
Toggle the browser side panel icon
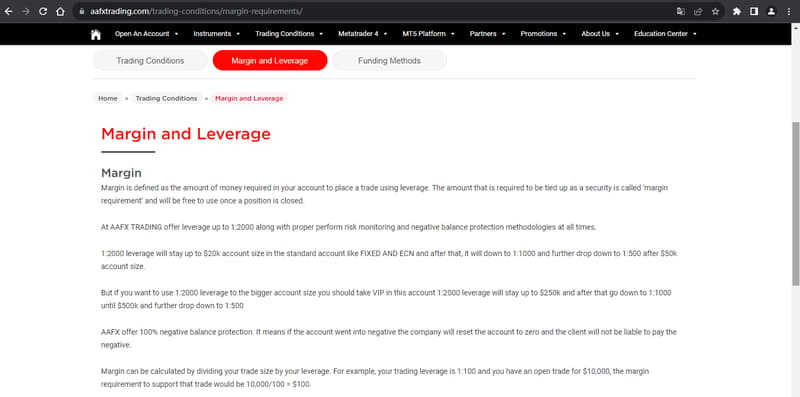click(754, 11)
